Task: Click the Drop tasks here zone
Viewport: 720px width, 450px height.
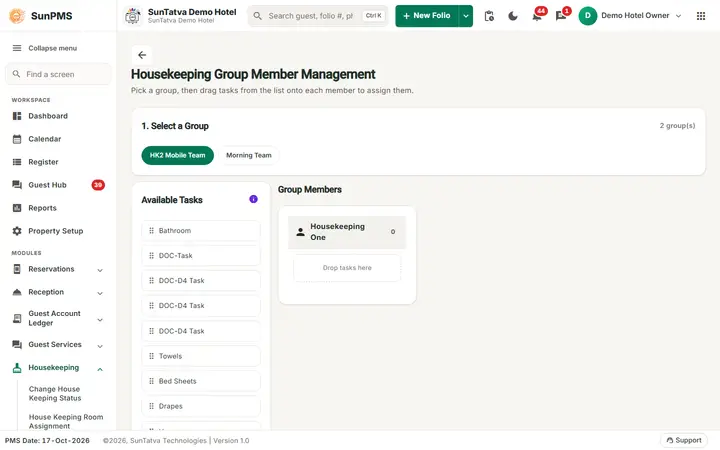Action: click(347, 268)
